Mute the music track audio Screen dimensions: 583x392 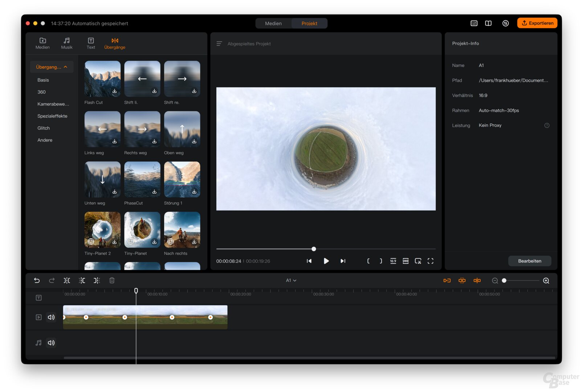[51, 343]
